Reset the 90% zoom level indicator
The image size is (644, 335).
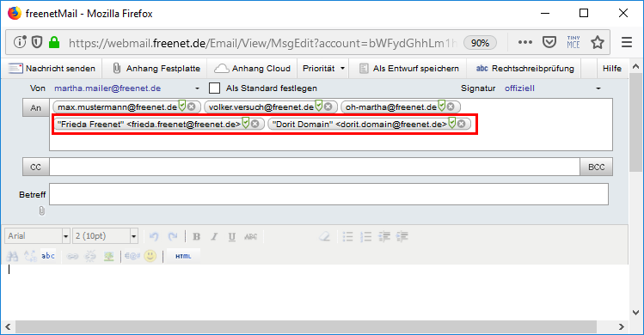pyautogui.click(x=480, y=43)
